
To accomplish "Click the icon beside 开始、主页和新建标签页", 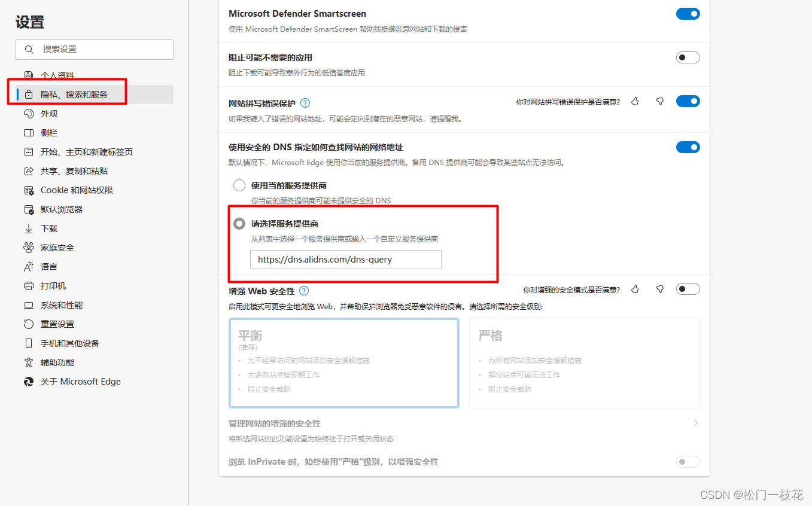I will click(29, 152).
